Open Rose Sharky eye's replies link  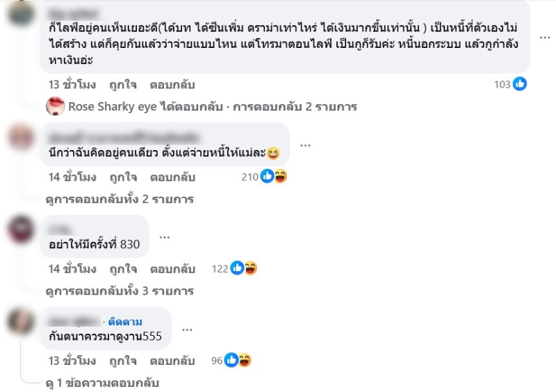(212, 107)
